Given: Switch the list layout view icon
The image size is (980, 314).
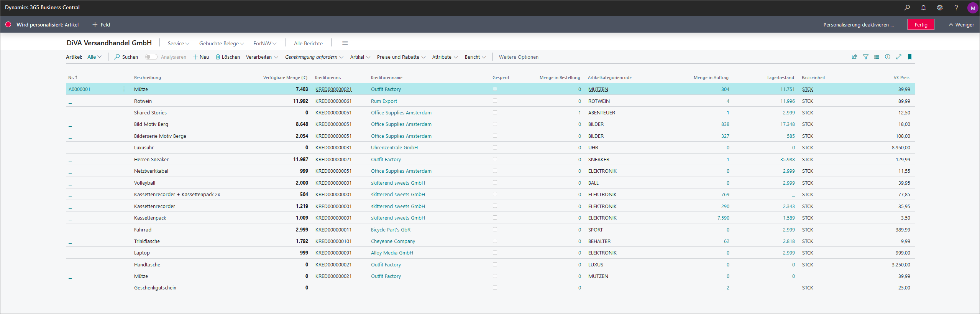Looking at the screenshot, I should (877, 57).
